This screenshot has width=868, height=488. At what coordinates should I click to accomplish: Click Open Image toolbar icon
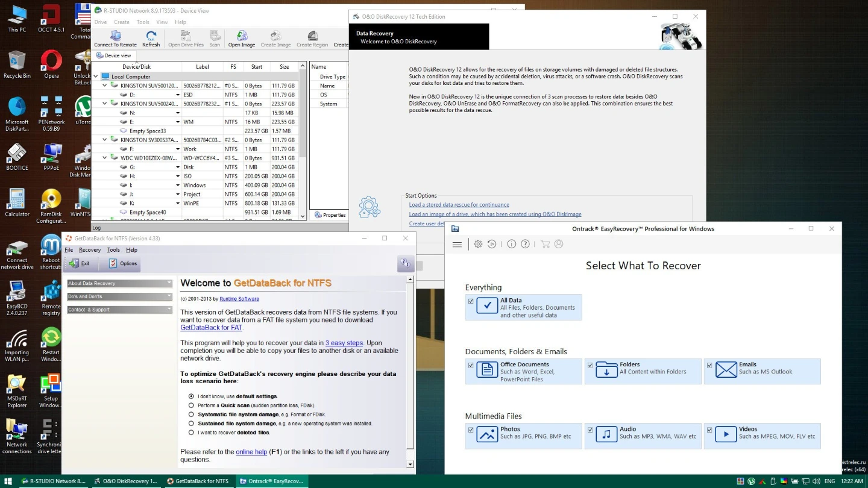tap(241, 39)
